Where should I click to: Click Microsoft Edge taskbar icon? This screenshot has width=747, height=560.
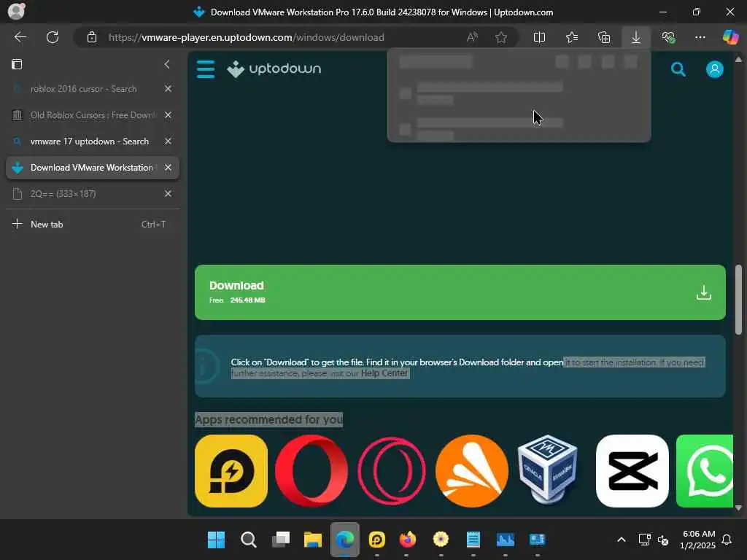pos(345,540)
